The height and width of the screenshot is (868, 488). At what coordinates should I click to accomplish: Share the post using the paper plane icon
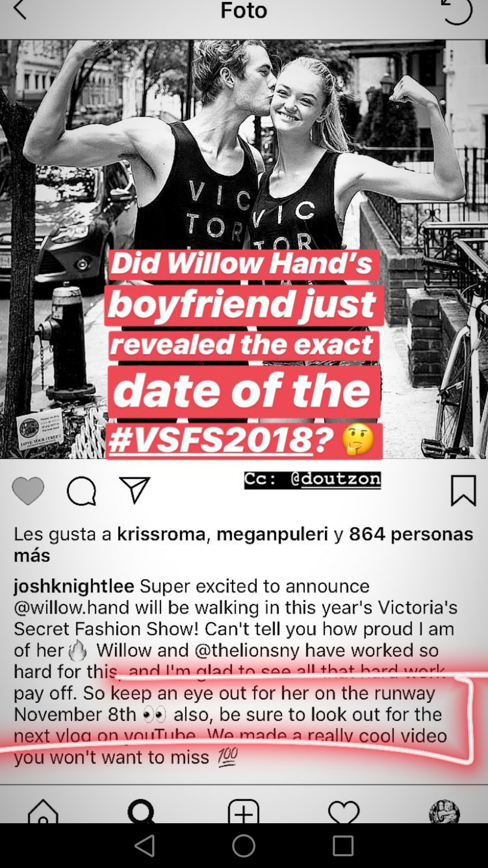135,490
